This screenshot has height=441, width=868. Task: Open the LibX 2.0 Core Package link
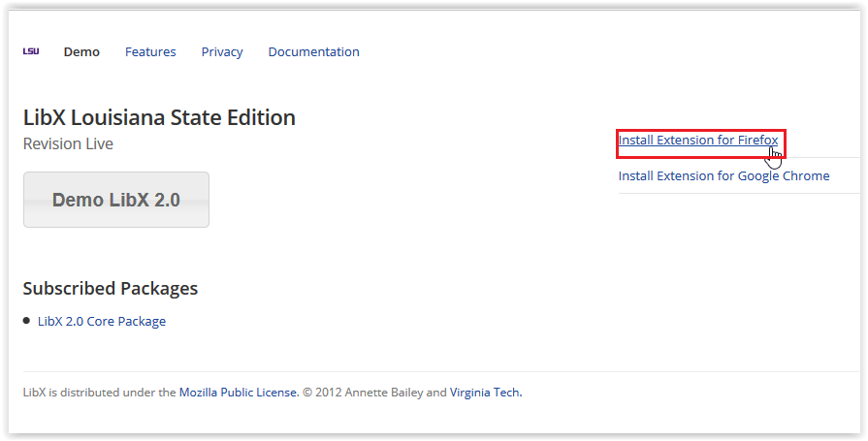tap(102, 322)
